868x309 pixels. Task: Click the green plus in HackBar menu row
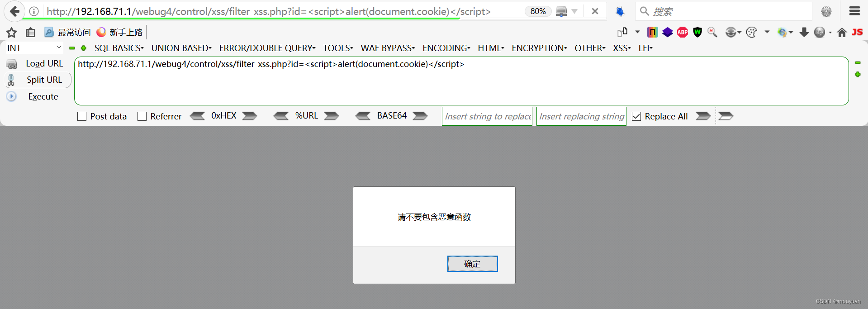click(83, 48)
